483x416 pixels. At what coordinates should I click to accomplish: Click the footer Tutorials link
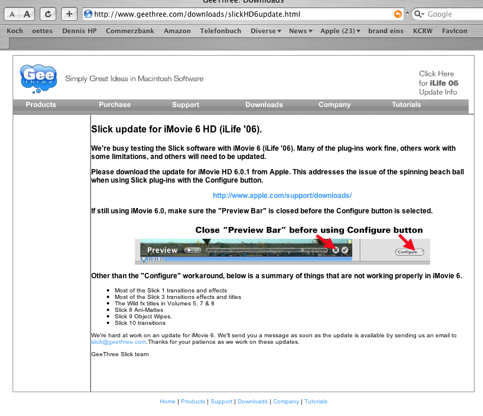coord(316,401)
